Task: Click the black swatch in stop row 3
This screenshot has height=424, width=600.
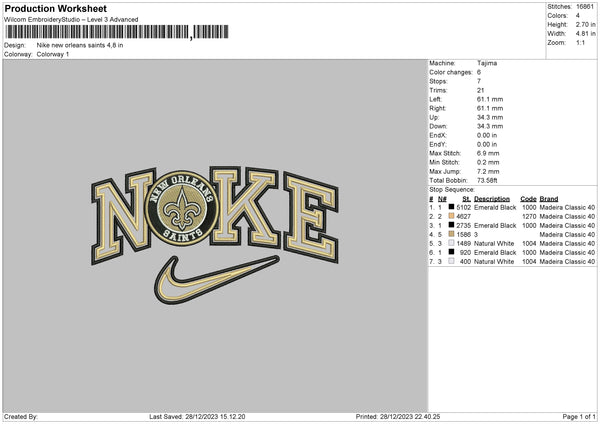Action: pyautogui.click(x=452, y=225)
